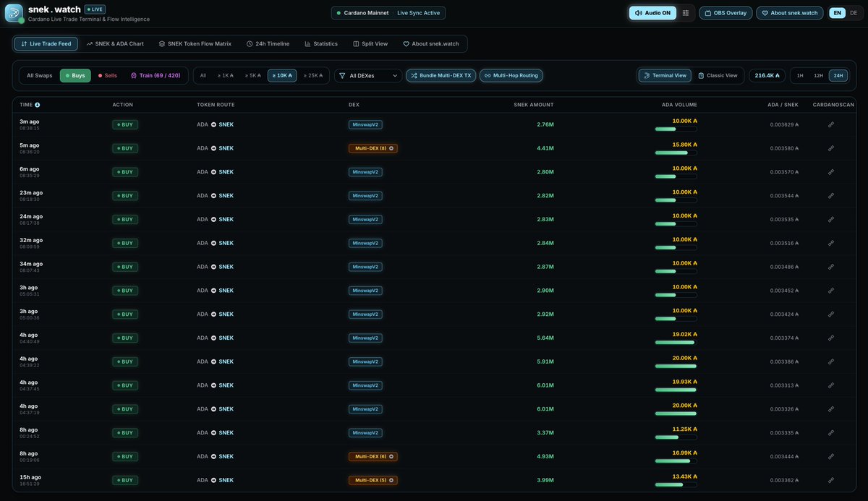Toggle Audio ON button
The image size is (868, 501).
coord(652,13)
